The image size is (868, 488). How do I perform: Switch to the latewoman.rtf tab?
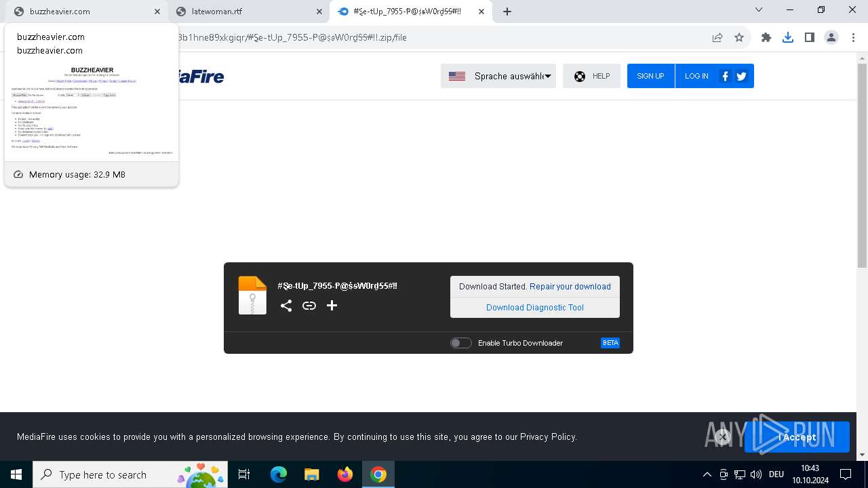pos(248,12)
